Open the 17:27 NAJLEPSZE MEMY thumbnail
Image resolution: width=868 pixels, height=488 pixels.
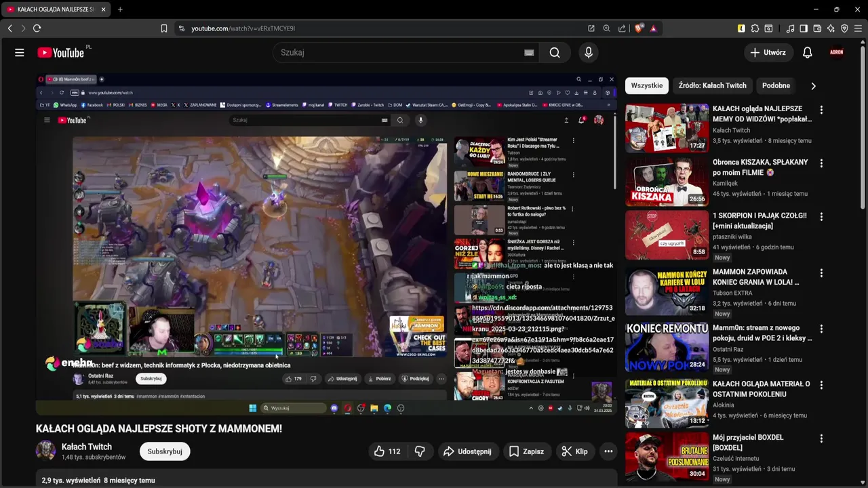point(667,128)
